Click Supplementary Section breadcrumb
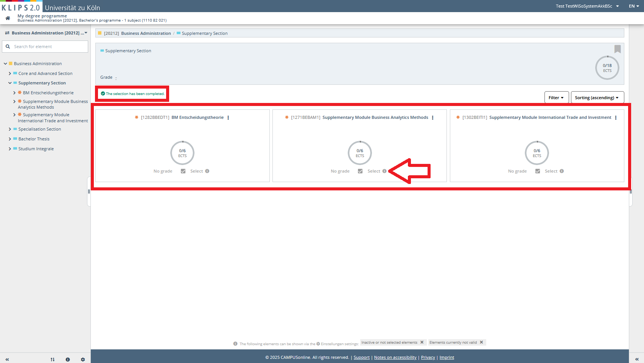Viewport: 644px width, 363px height. [x=205, y=33]
